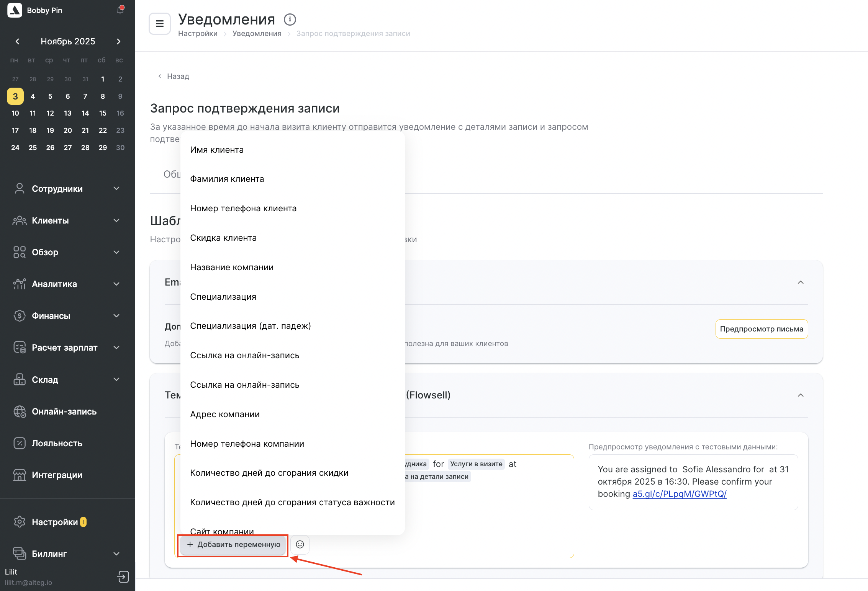Screen dimensions: 868x591
Task: Click the a5.gl booking link in preview
Action: pos(679,494)
